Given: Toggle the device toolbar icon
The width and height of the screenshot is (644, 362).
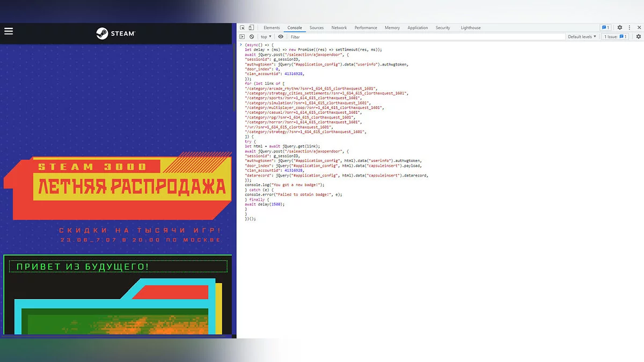Looking at the screenshot, I should [x=251, y=28].
